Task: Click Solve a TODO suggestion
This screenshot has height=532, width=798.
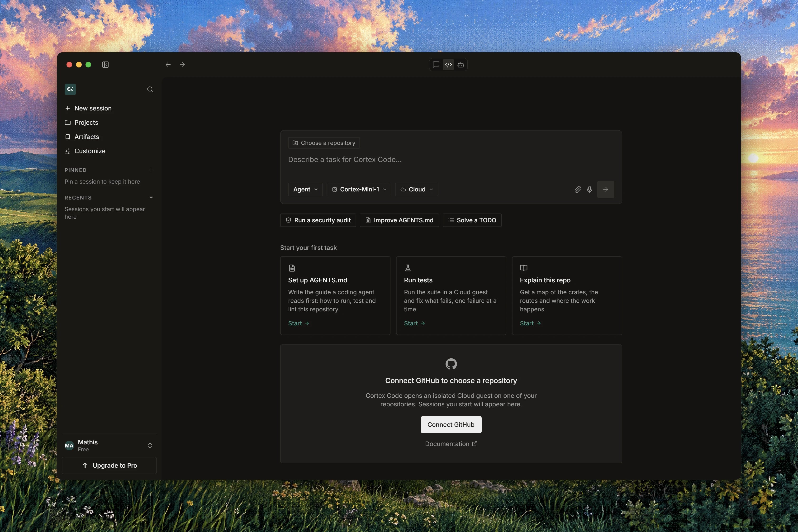Action: [472, 220]
